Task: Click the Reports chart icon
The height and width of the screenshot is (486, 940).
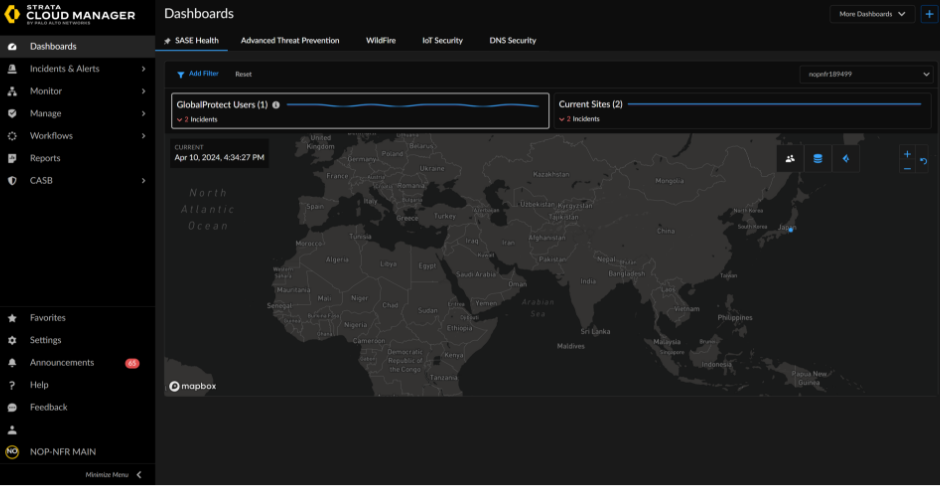Action: point(12,158)
